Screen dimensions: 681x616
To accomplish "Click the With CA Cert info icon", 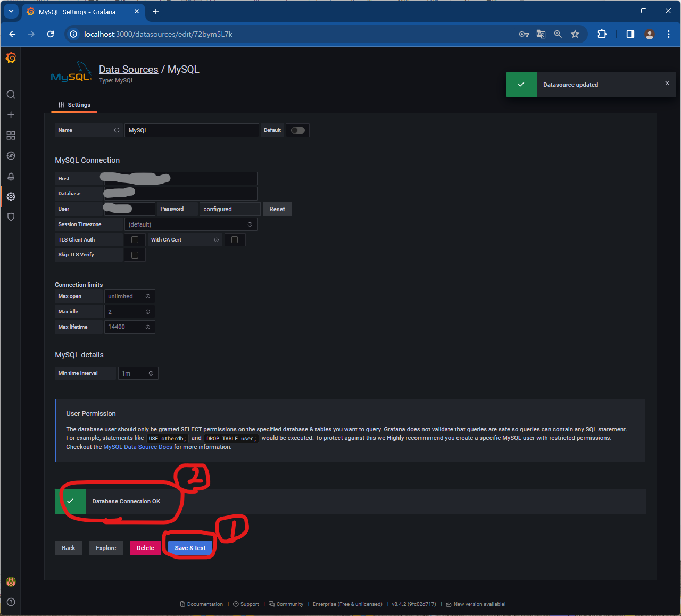I will coord(217,240).
